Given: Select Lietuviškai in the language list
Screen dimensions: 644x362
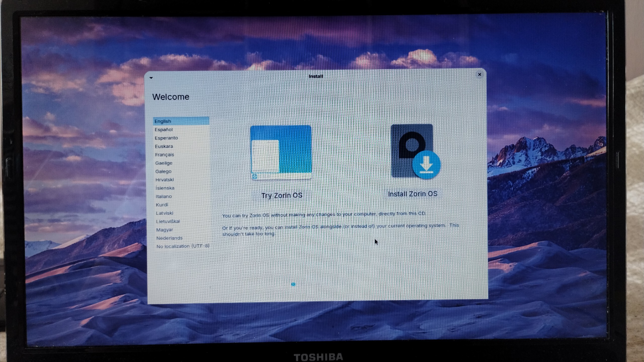Looking at the screenshot, I should tap(183, 221).
